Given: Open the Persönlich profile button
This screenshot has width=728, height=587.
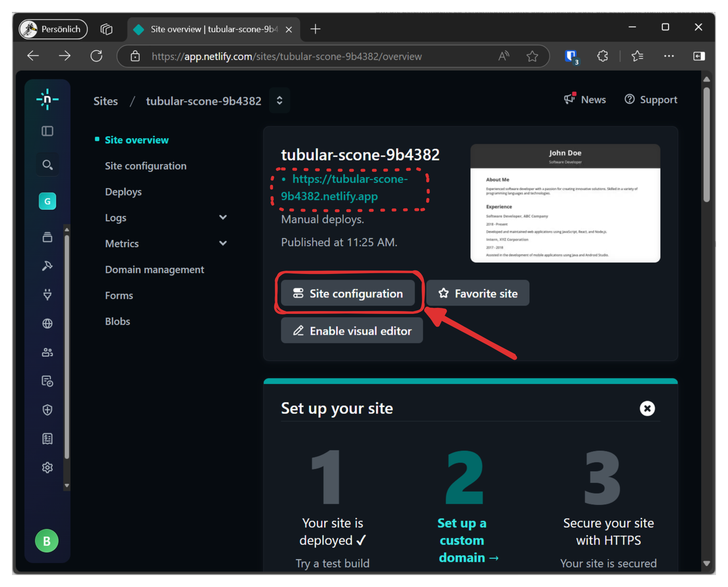Looking at the screenshot, I should coord(53,29).
